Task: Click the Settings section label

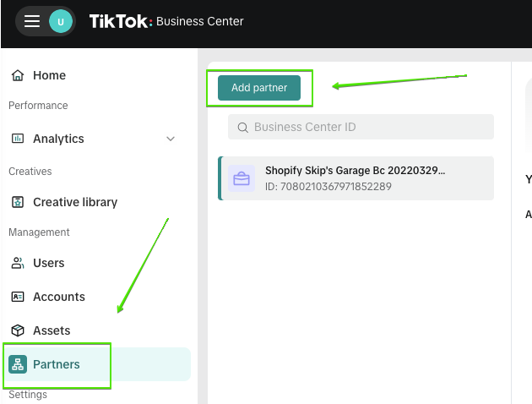Action: 28,395
